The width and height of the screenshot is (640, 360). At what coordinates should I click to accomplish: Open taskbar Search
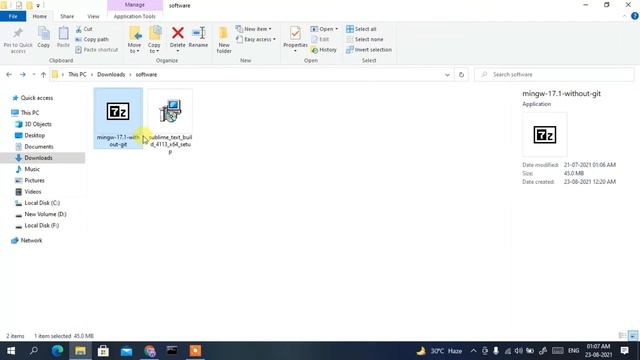tap(34, 351)
